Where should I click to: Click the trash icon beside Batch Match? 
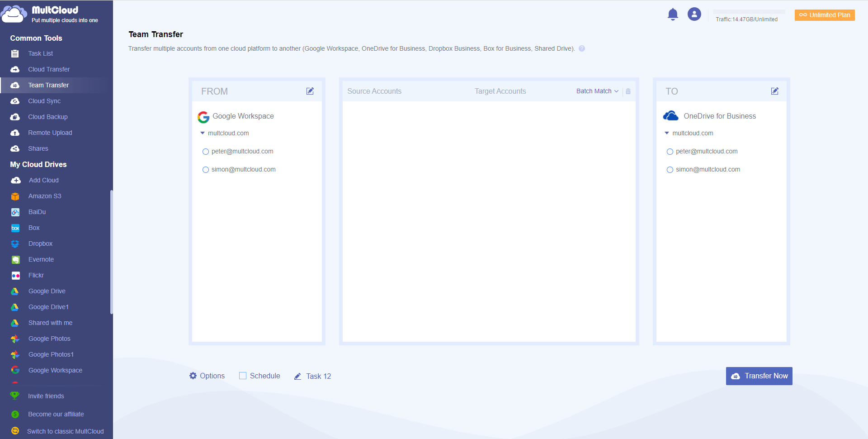(628, 91)
